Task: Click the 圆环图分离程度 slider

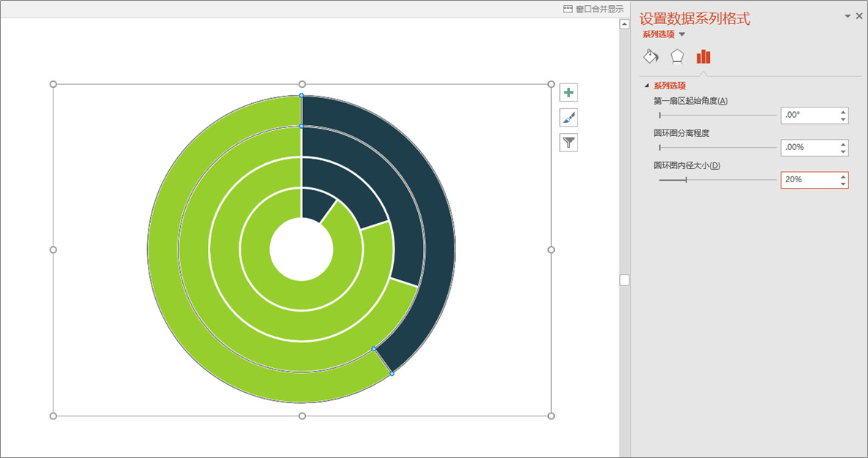Action: [x=717, y=148]
